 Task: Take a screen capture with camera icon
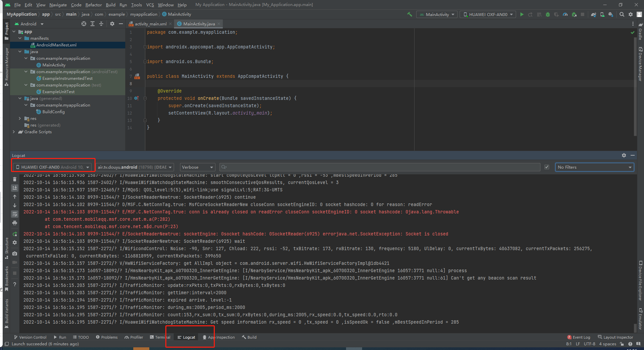[15, 253]
